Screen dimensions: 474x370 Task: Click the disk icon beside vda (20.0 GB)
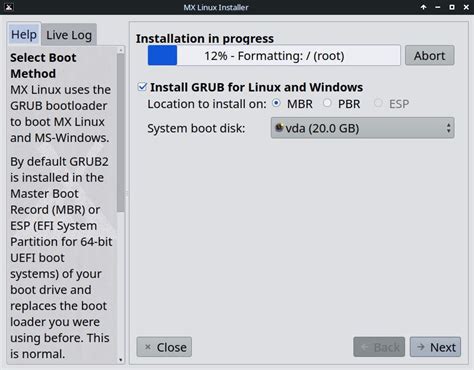(x=279, y=127)
